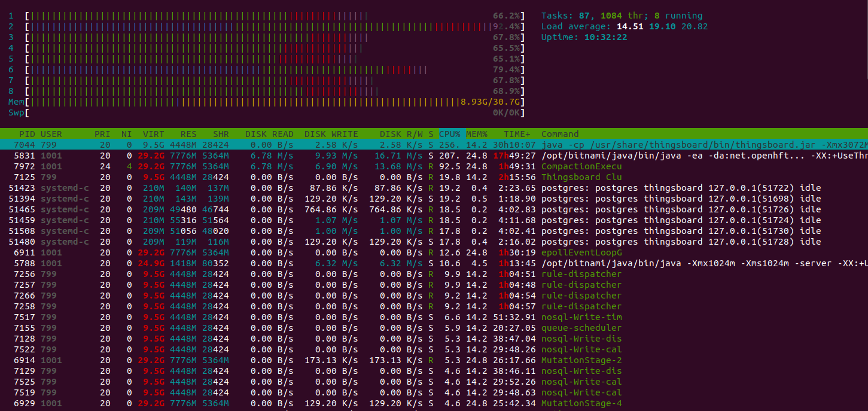Click the DISK WRITE column header
The height and width of the screenshot is (411, 868).
[331, 134]
